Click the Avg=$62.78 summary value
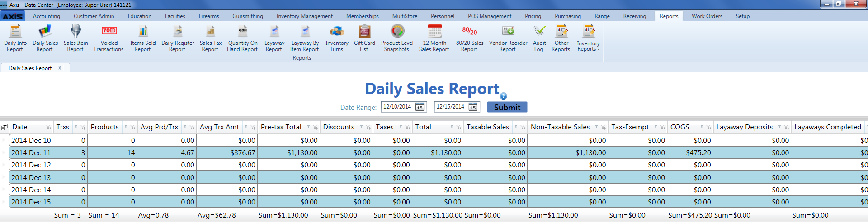Screen dimensions: 868x223 click(217, 215)
